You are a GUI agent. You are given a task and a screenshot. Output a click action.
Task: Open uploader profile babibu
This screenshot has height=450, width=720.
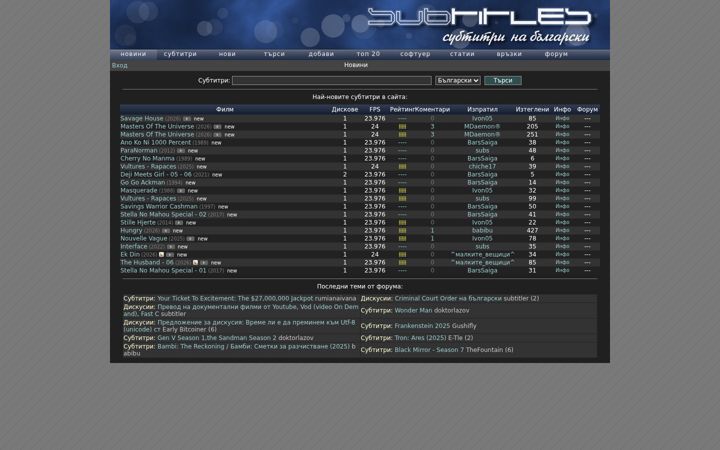point(482,231)
